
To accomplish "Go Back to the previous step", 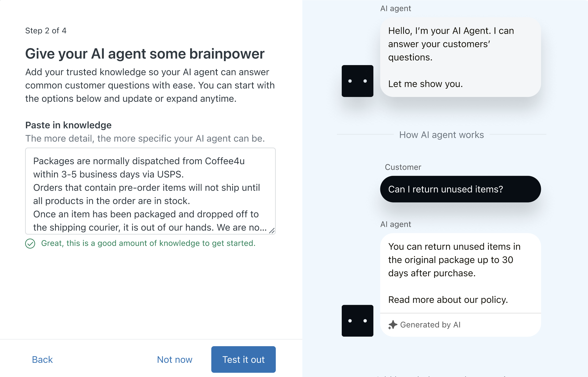I will 42,359.
